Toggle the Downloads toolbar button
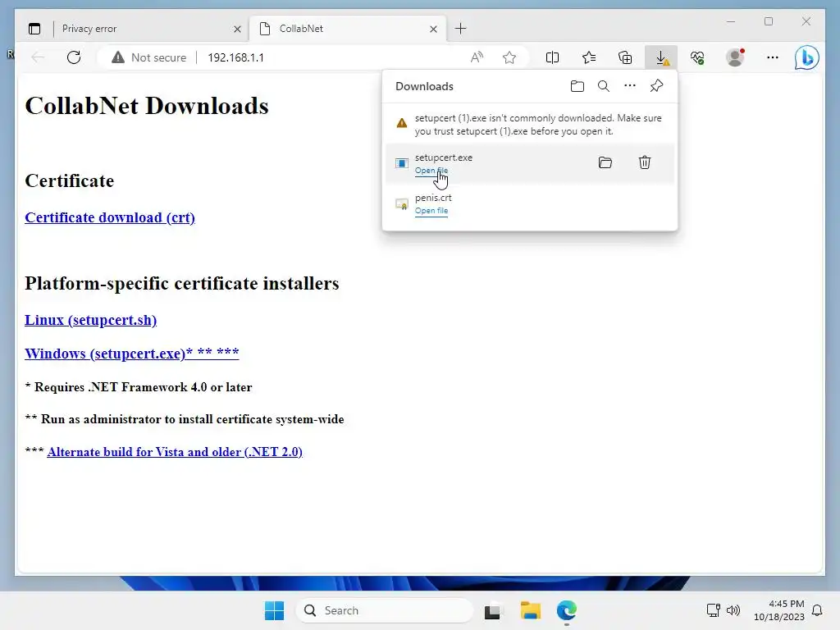 click(662, 57)
